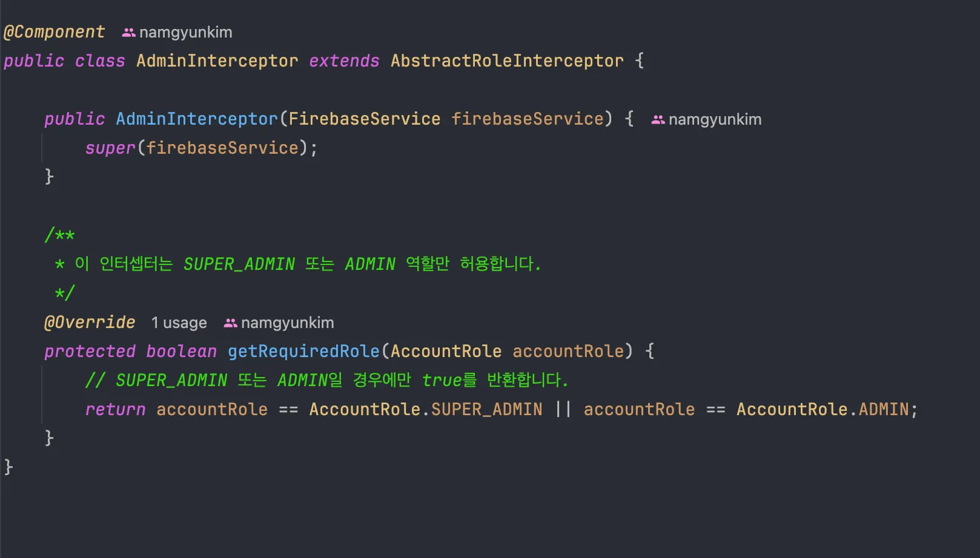The height and width of the screenshot is (558, 980).
Task: Click the ADMIN constant ending the return line
Action: pos(884,410)
